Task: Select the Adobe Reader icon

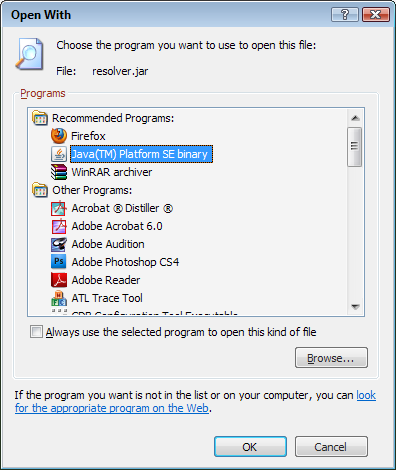Action: [59, 280]
